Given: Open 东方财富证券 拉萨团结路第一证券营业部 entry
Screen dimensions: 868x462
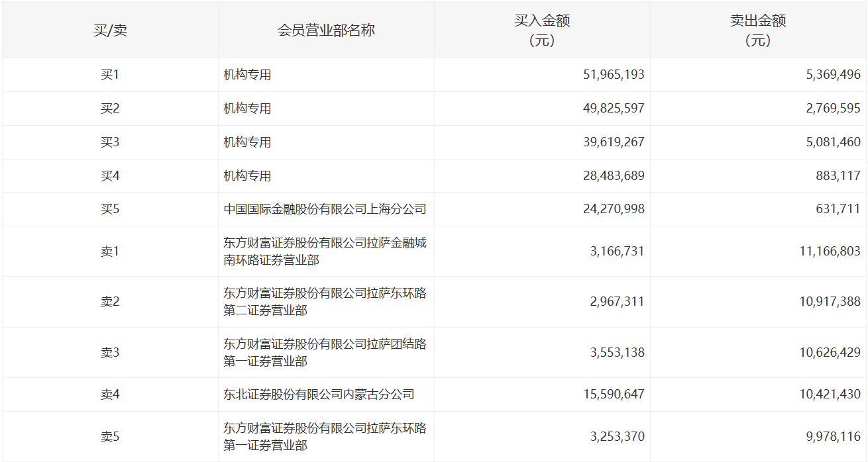Looking at the screenshot, I should [325, 353].
